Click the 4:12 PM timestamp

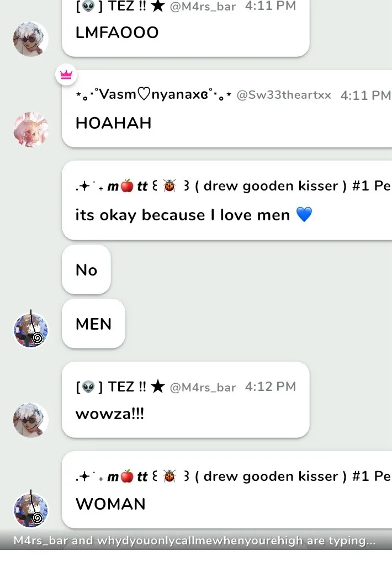[x=271, y=387]
